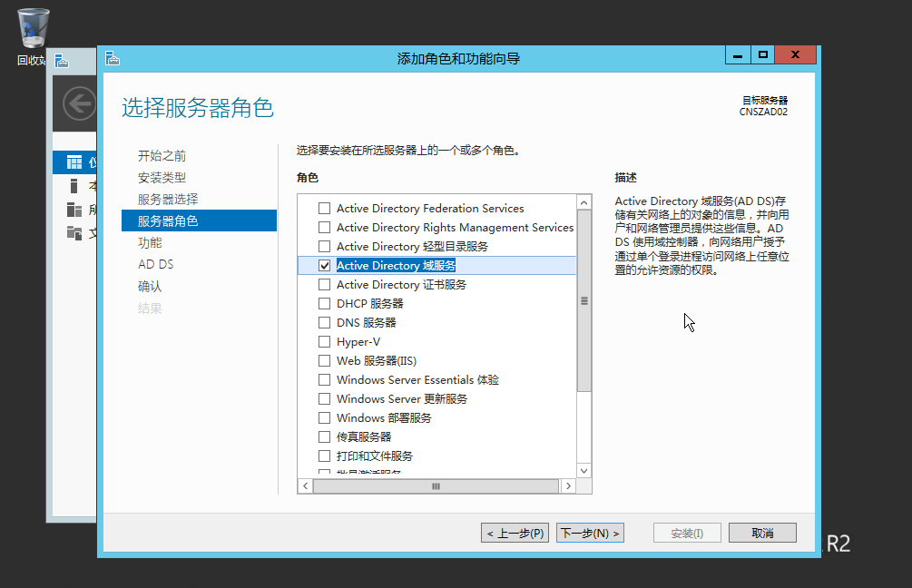
Task: Click the wizard title bar icon
Action: 113,58
